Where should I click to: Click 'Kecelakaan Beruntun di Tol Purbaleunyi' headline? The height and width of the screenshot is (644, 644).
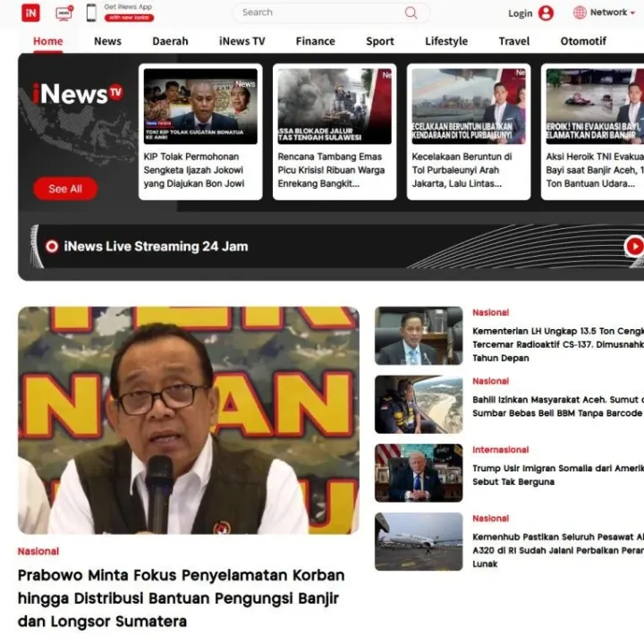462,170
